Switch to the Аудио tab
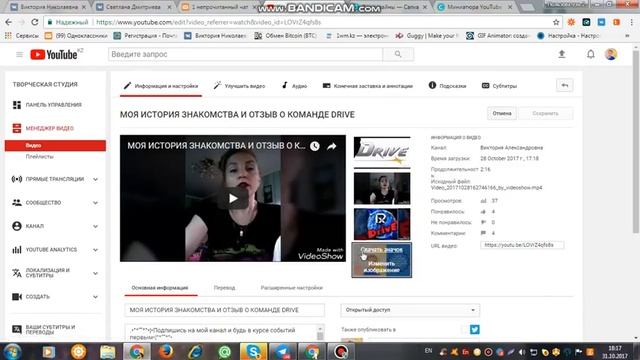 point(294,86)
